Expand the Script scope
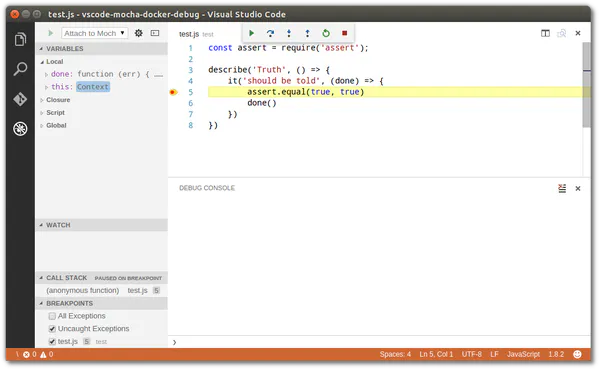 41,113
